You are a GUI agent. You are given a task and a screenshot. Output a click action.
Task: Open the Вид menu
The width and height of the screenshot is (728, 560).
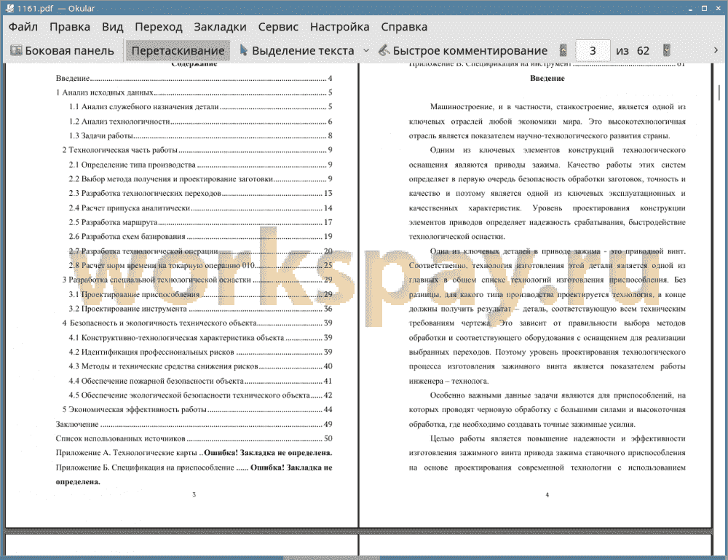112,27
